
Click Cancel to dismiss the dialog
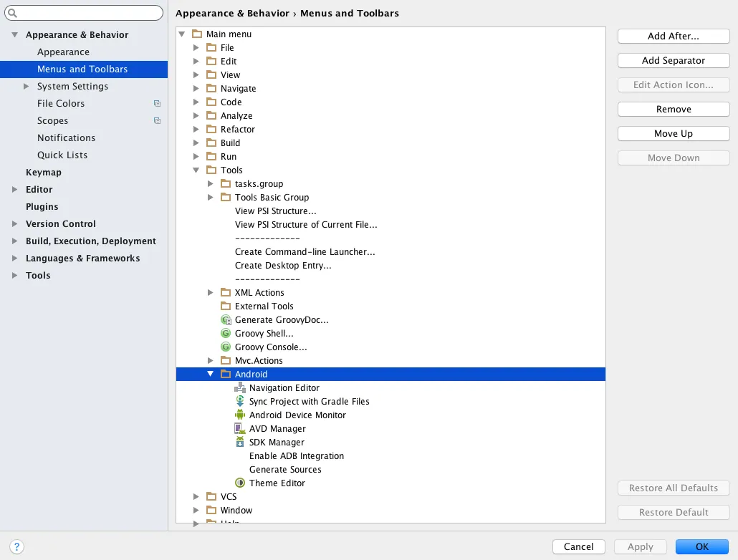tap(578, 546)
